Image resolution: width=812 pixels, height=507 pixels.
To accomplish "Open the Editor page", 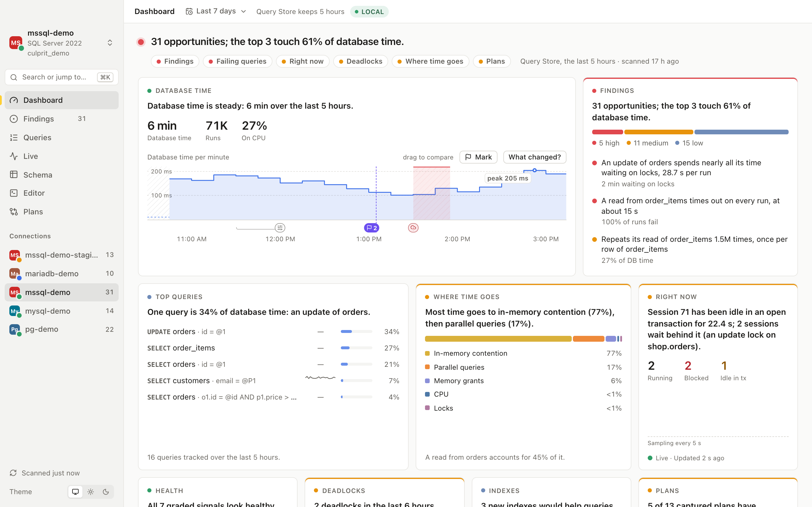I will pyautogui.click(x=61, y=193).
